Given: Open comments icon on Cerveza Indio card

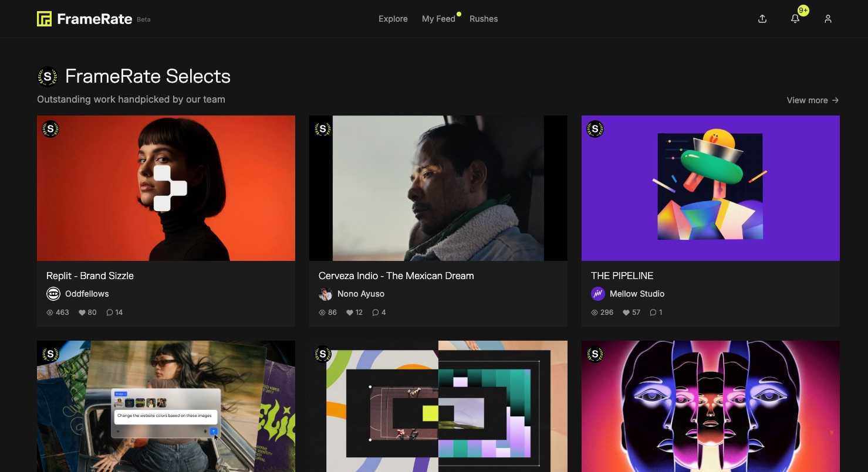Looking at the screenshot, I should (376, 313).
